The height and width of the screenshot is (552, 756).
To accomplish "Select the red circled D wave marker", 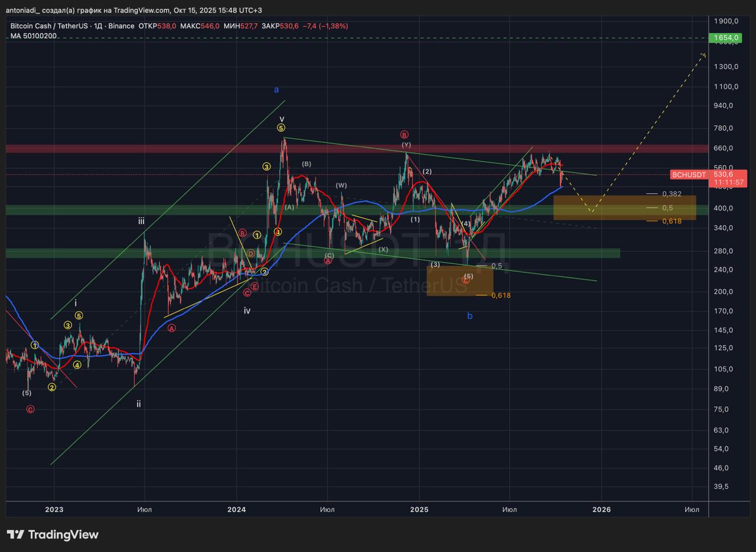I will coord(251,253).
